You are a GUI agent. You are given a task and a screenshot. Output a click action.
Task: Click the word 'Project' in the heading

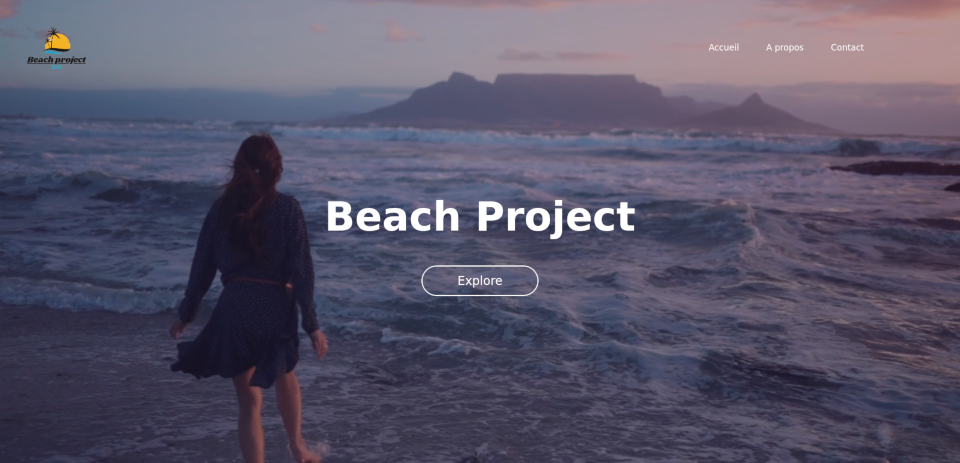(x=556, y=218)
